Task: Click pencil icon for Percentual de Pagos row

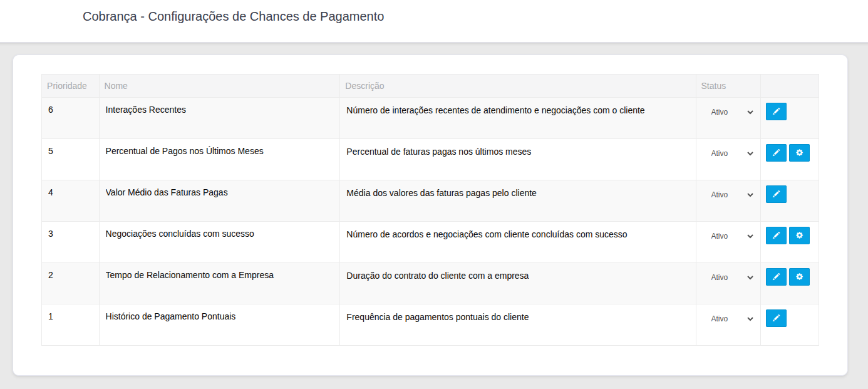Action: pos(776,153)
